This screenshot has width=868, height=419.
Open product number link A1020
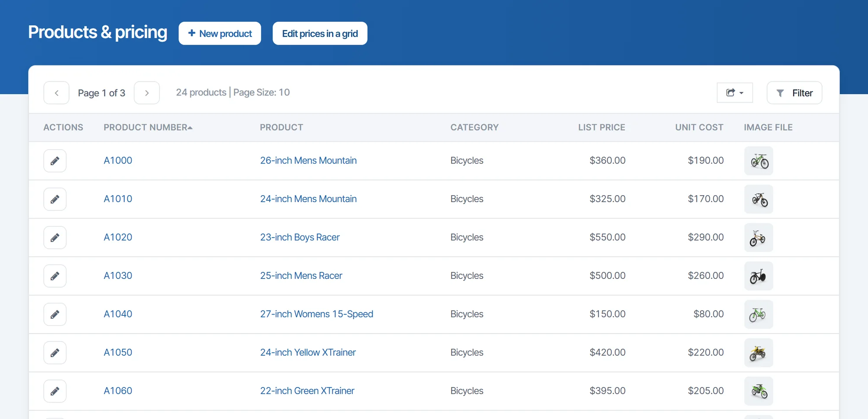118,237
